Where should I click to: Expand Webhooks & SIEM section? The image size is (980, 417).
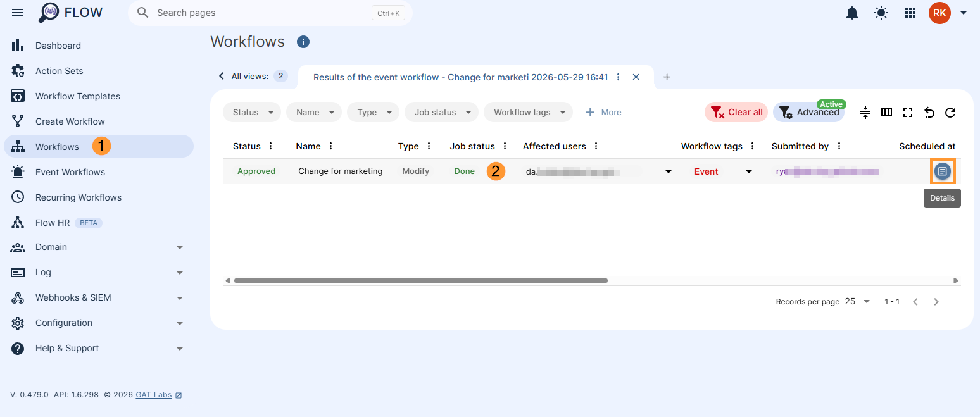point(98,297)
